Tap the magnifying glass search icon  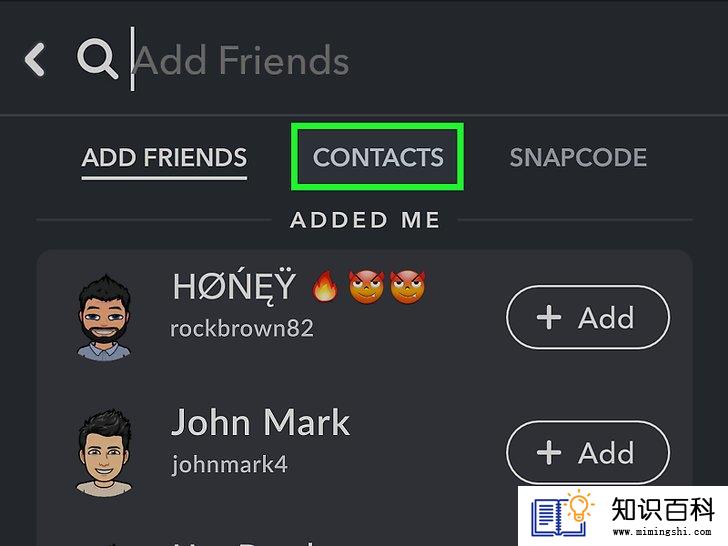pos(97,59)
